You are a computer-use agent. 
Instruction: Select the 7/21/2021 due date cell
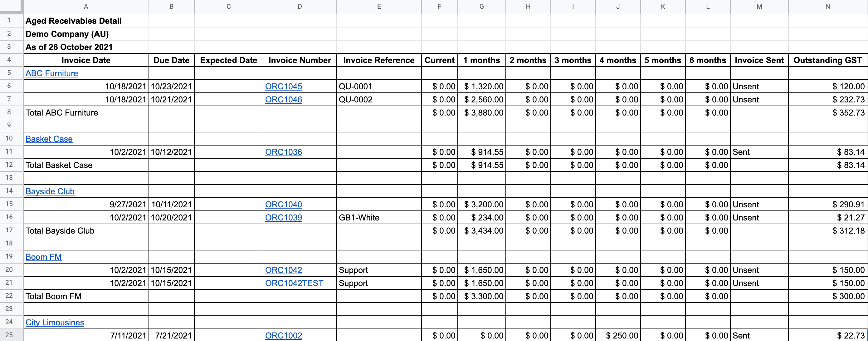[x=172, y=336]
